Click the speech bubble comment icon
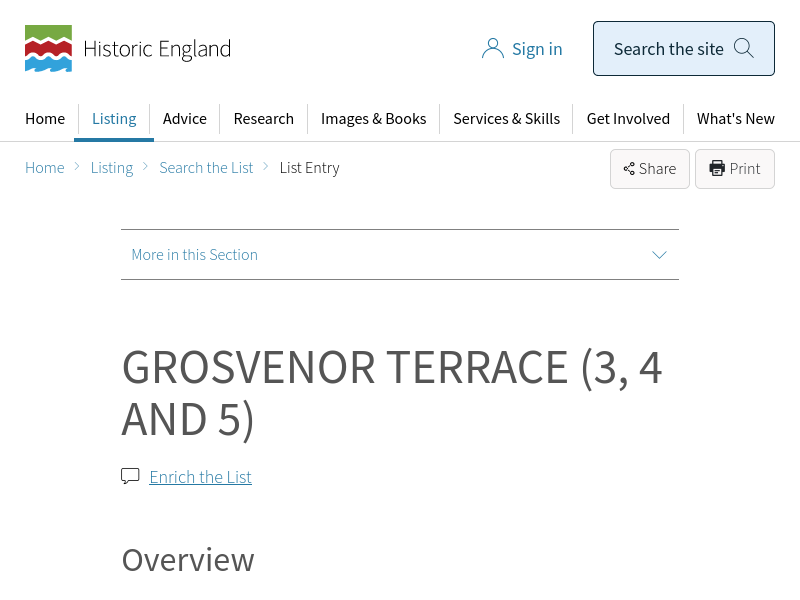 pos(130,476)
